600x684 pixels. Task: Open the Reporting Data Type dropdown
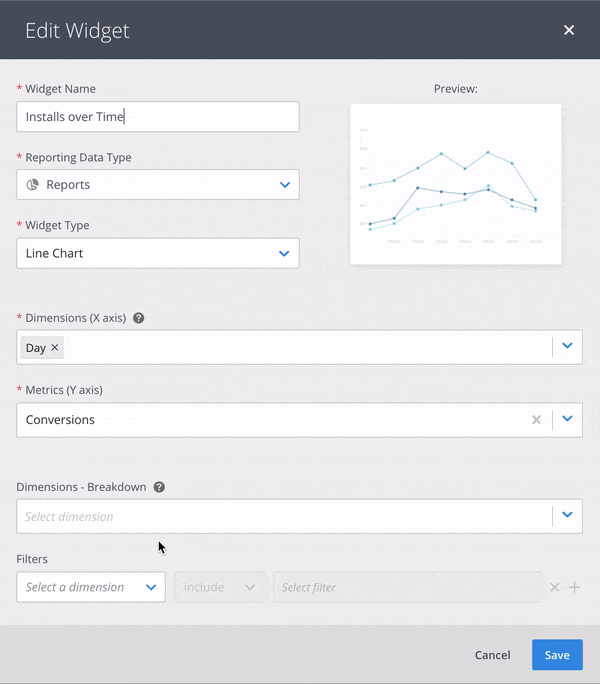[158, 185]
